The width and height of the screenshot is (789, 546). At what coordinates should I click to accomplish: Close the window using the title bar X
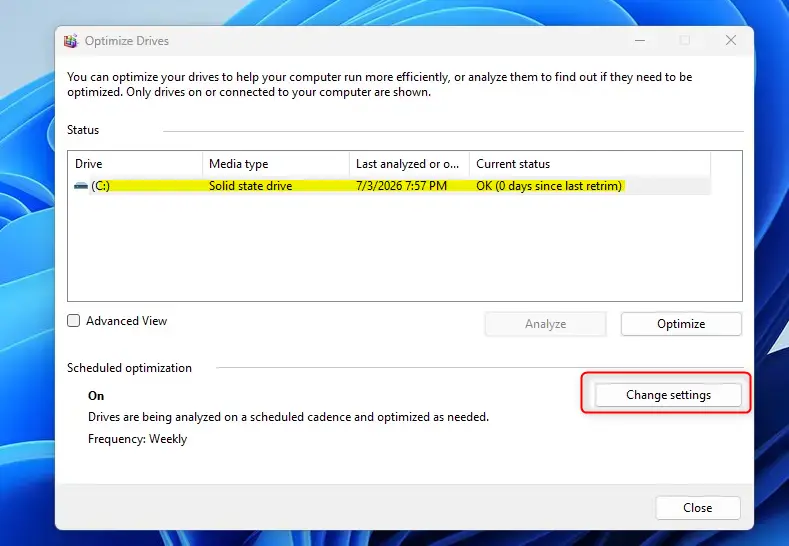click(x=731, y=40)
